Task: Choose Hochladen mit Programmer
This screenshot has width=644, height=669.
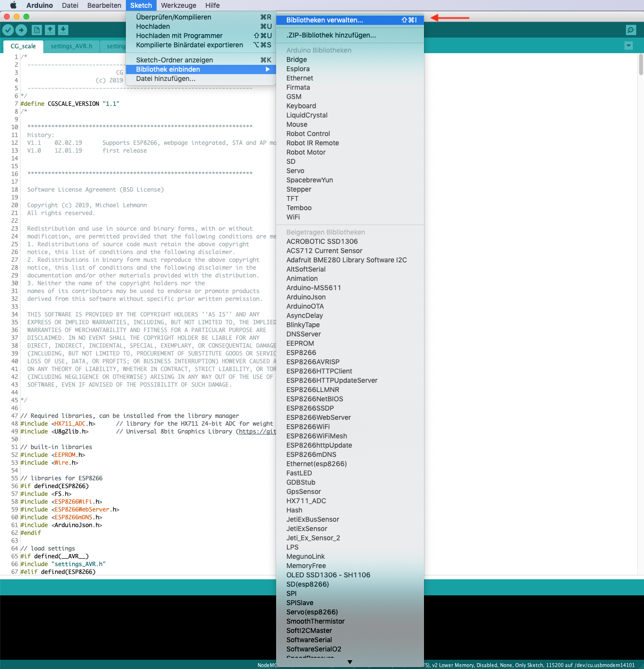Action: 201,36
